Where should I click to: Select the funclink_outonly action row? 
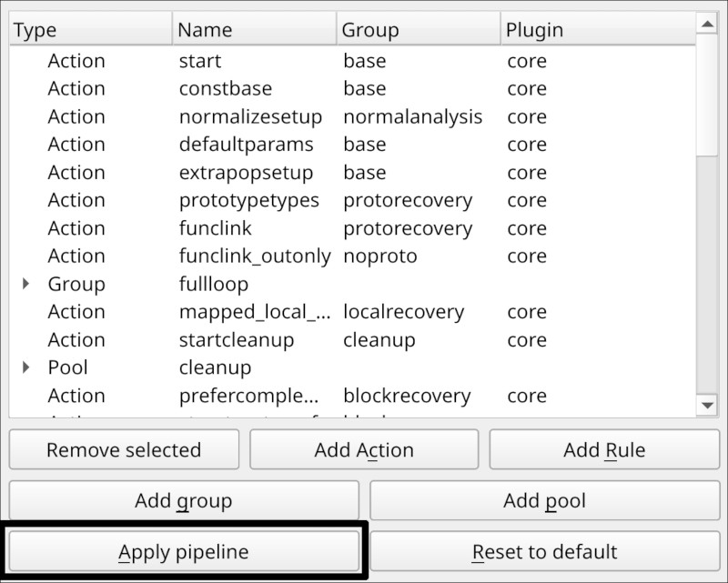(352, 256)
